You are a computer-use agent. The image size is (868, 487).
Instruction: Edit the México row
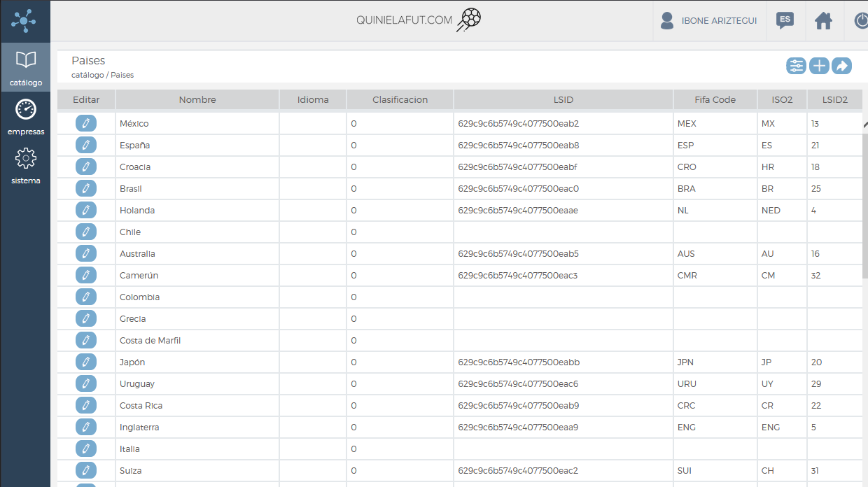coord(85,124)
